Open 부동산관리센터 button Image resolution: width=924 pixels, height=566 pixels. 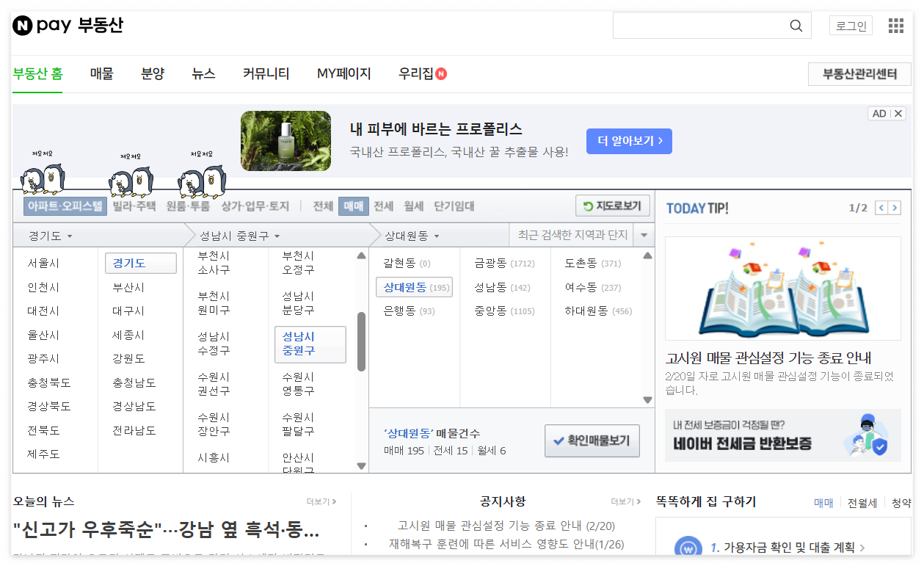tap(859, 74)
